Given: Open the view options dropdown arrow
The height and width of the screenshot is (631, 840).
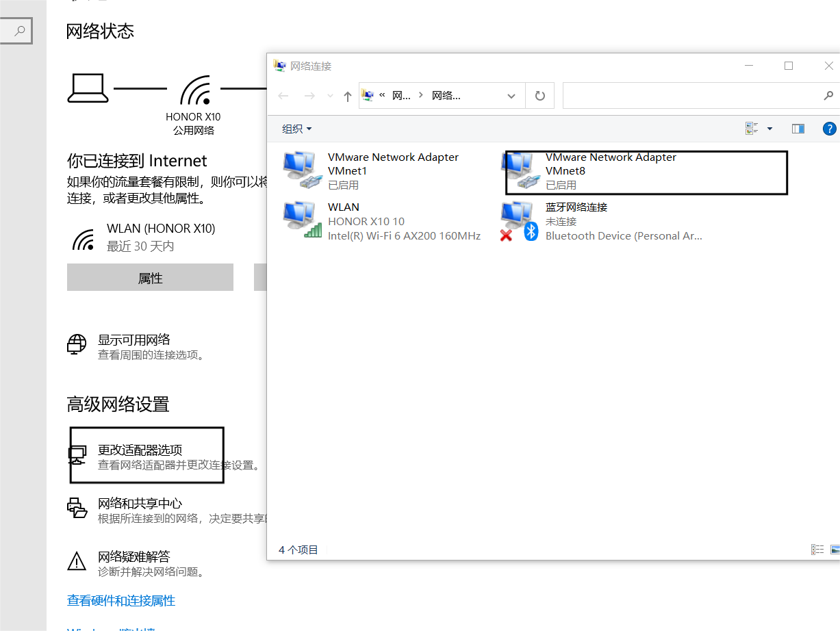Looking at the screenshot, I should tap(769, 129).
